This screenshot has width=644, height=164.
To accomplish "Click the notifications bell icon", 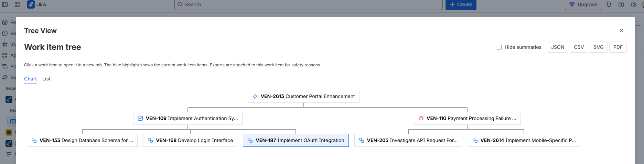I will (x=609, y=4).
